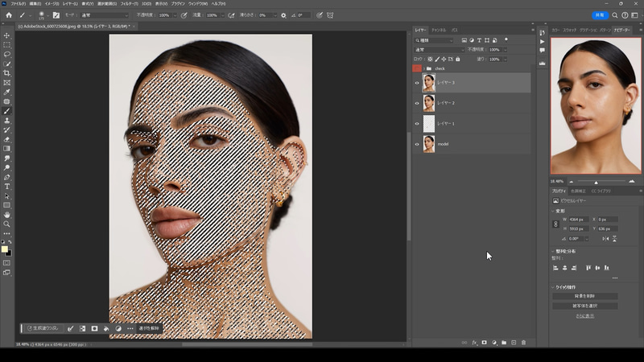Viewport: 644px width, 362px height.
Task: Select the Type tool
Action: [x=7, y=186]
